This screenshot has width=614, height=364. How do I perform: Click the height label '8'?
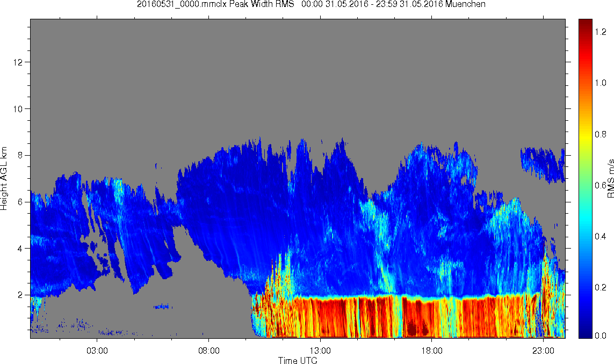click(x=20, y=155)
